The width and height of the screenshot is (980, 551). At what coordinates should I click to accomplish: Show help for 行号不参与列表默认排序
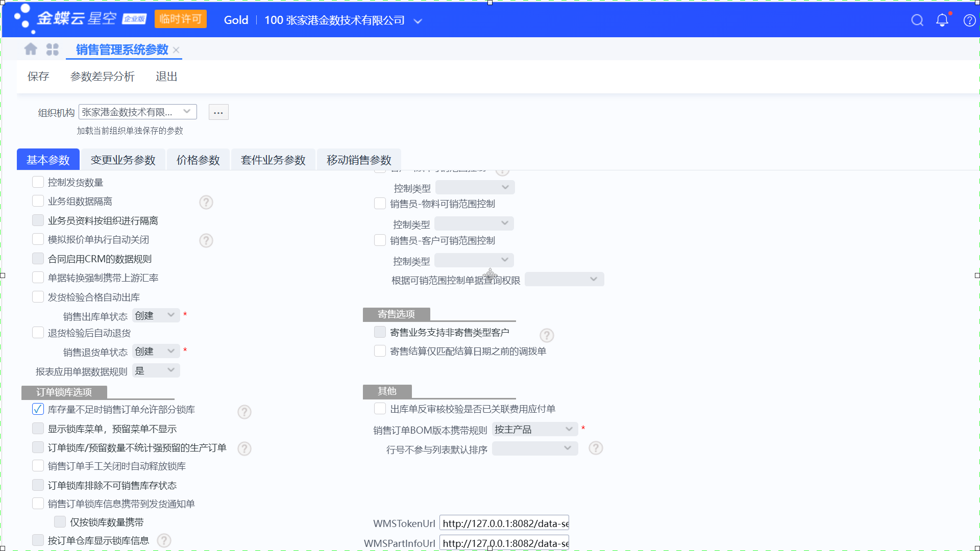[596, 448]
